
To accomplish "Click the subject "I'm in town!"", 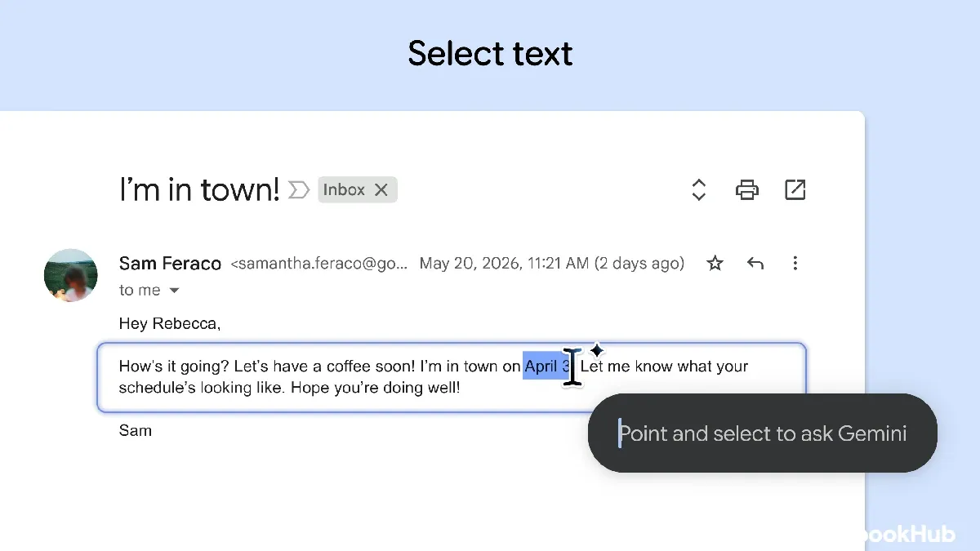I will click(x=199, y=189).
